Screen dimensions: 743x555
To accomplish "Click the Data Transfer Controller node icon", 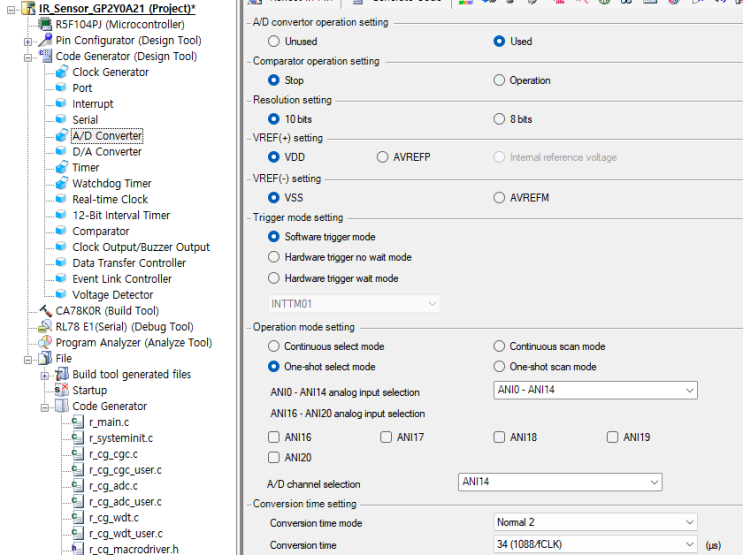I will 61,263.
